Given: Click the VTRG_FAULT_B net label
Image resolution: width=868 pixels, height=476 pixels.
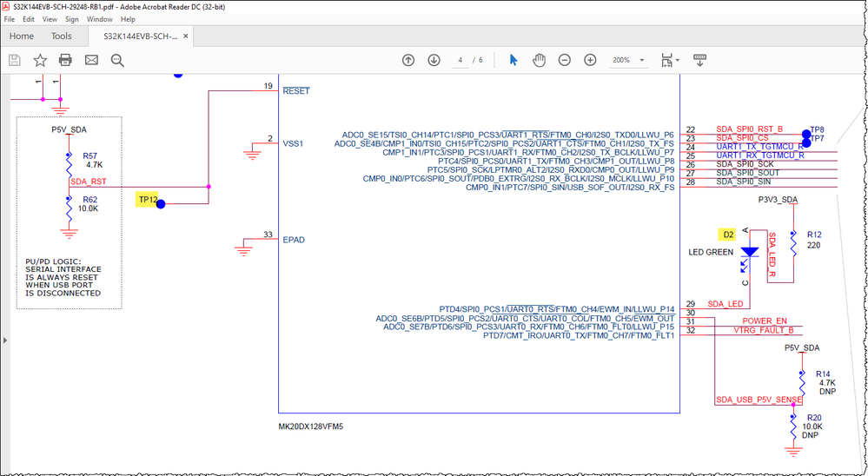Looking at the screenshot, I should pyautogui.click(x=764, y=330).
